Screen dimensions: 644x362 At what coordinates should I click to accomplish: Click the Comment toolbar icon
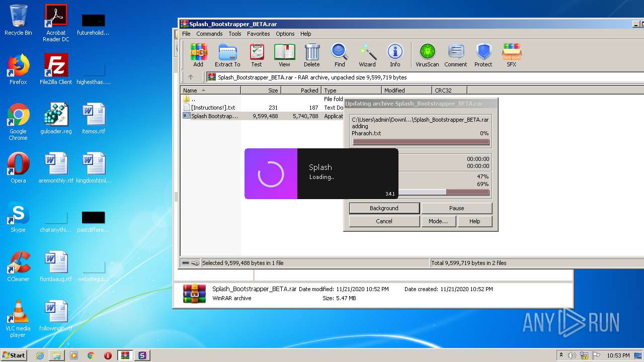click(x=456, y=55)
